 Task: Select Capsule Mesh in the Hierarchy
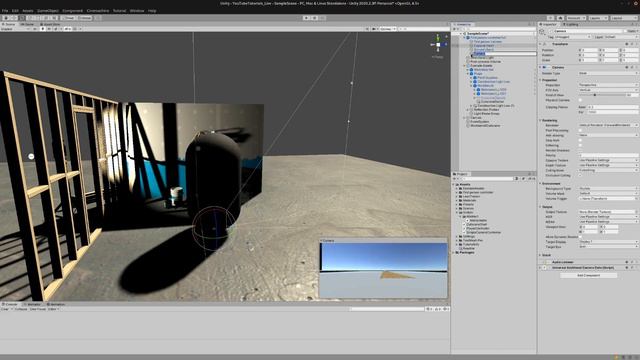coord(483,46)
